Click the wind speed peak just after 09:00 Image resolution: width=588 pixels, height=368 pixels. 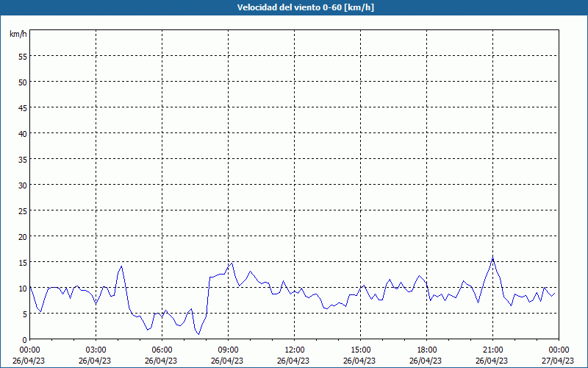[x=232, y=263]
